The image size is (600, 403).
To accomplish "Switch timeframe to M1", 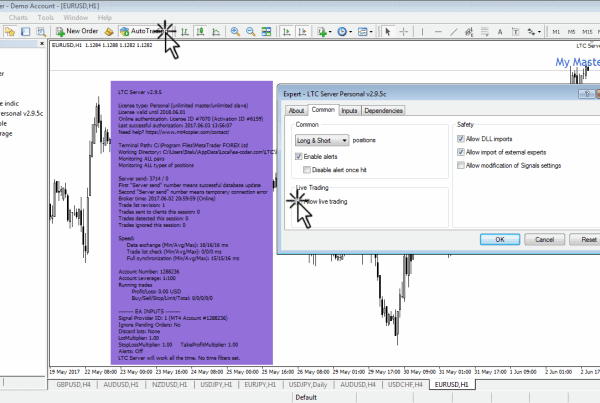I will click(x=556, y=32).
